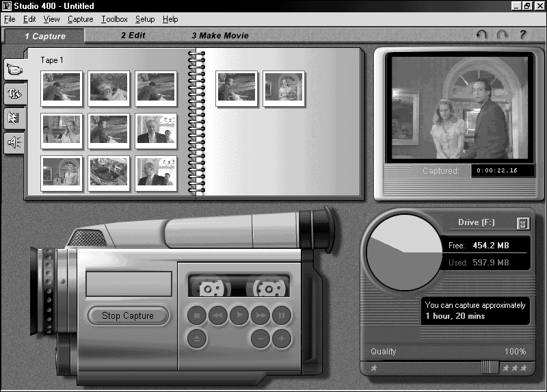The image size is (547, 392).
Task: Open the transitions album tab
Action: [x=14, y=118]
